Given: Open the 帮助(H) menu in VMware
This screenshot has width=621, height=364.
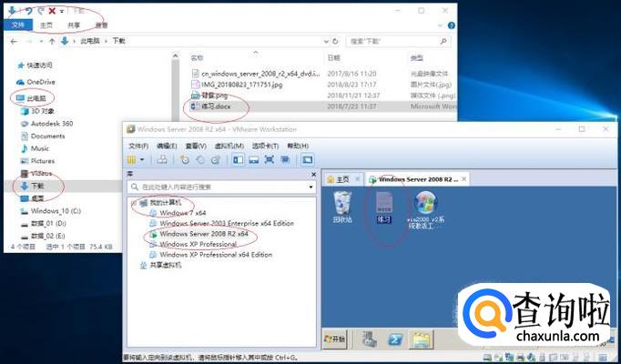Looking at the screenshot, I should coord(298,146).
